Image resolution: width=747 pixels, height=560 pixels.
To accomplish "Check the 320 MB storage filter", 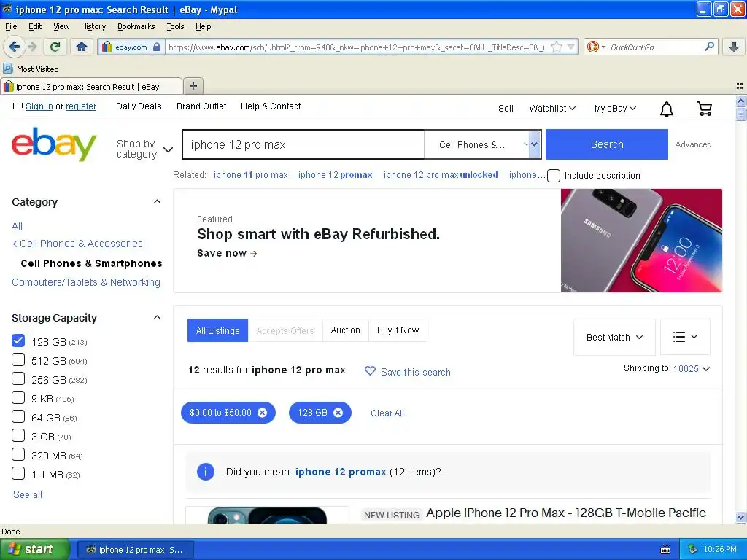I will click(18, 454).
